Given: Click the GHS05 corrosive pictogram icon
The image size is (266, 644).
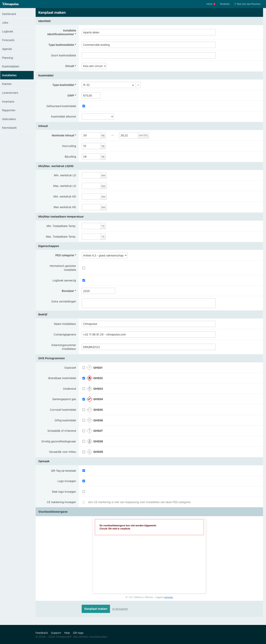Looking at the screenshot, I should 89,410.
